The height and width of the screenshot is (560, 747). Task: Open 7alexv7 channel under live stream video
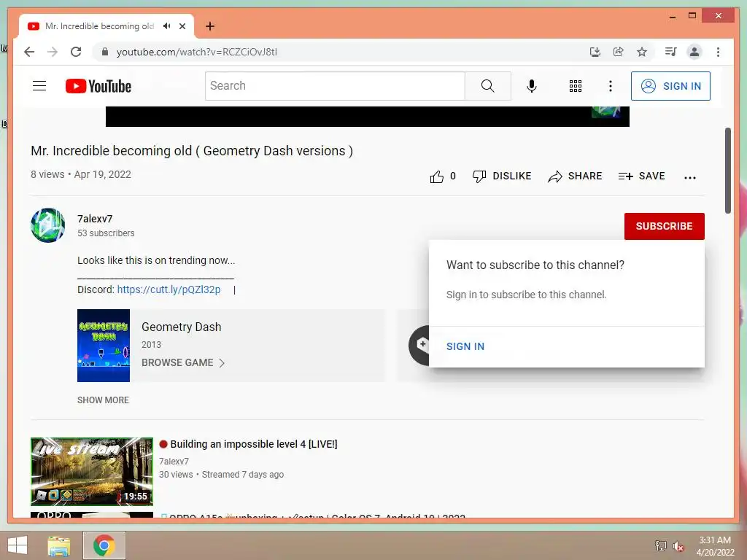(x=174, y=461)
